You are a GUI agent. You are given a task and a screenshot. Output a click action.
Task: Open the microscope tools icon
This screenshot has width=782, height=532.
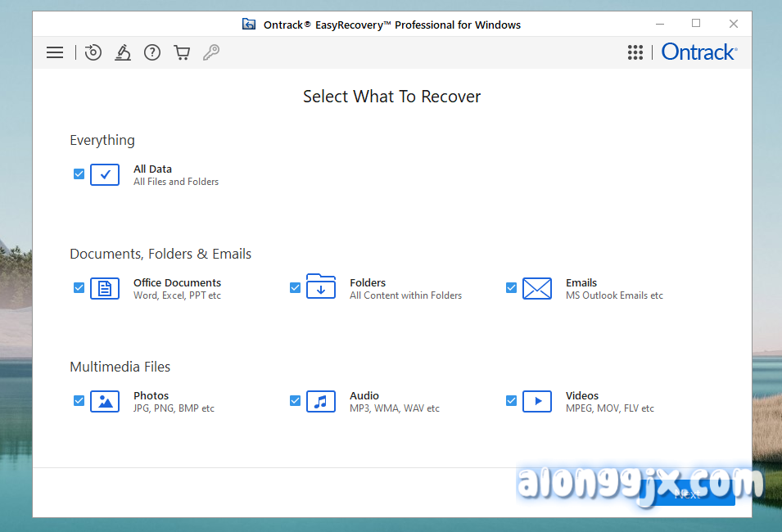click(x=123, y=52)
